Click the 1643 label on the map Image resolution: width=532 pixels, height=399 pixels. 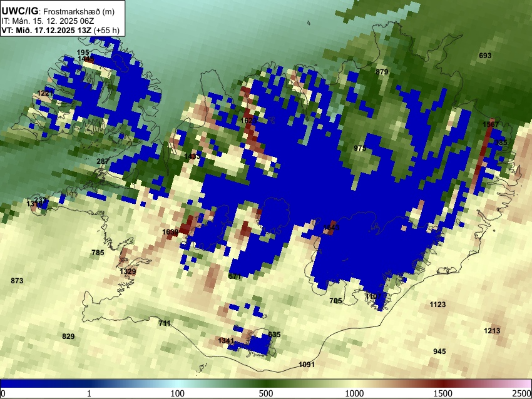click(331, 228)
